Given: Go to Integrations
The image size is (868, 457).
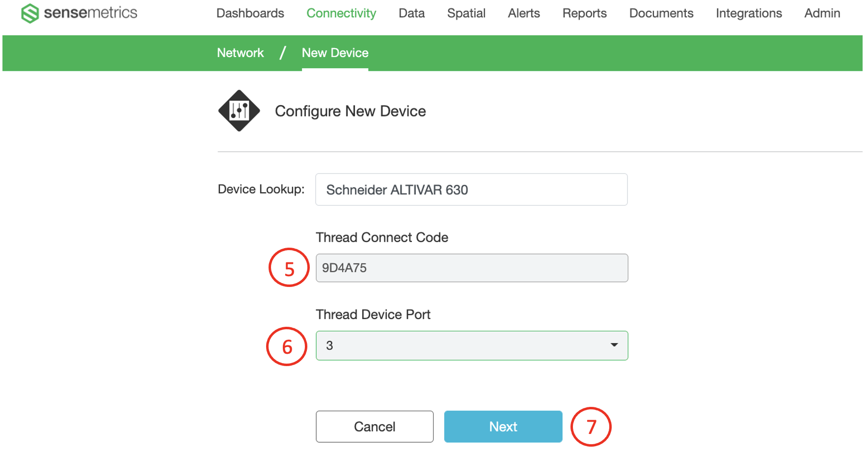Looking at the screenshot, I should click(749, 13).
